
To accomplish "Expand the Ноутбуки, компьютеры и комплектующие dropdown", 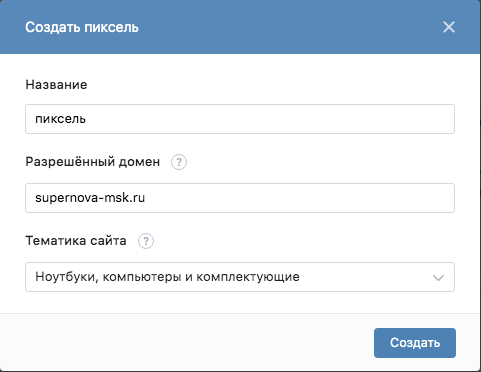I will coord(240,277).
